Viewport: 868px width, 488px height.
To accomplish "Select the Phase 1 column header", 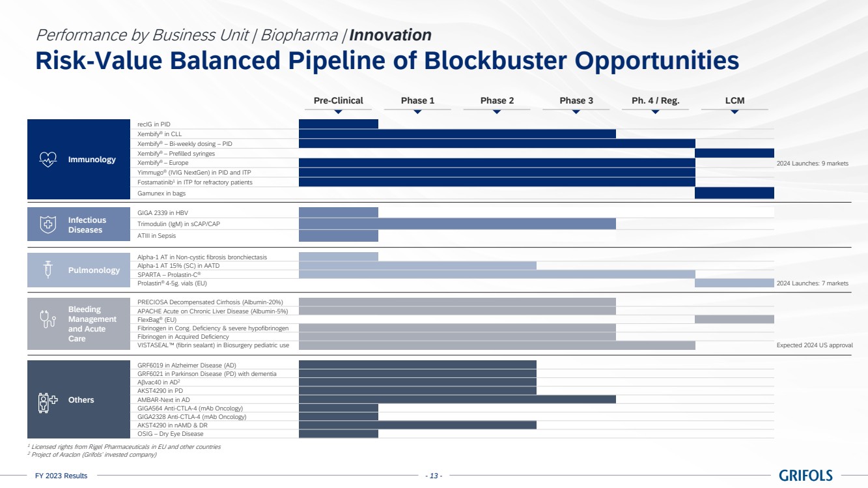I will 418,100.
